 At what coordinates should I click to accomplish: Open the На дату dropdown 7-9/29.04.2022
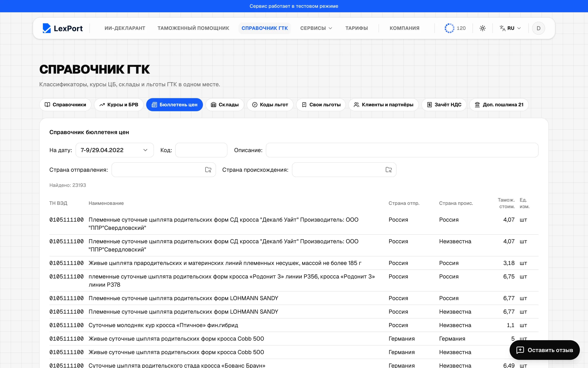tap(115, 150)
